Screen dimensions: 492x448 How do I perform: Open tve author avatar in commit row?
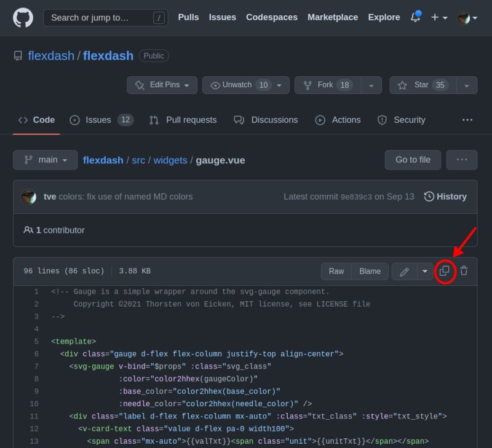[28, 197]
